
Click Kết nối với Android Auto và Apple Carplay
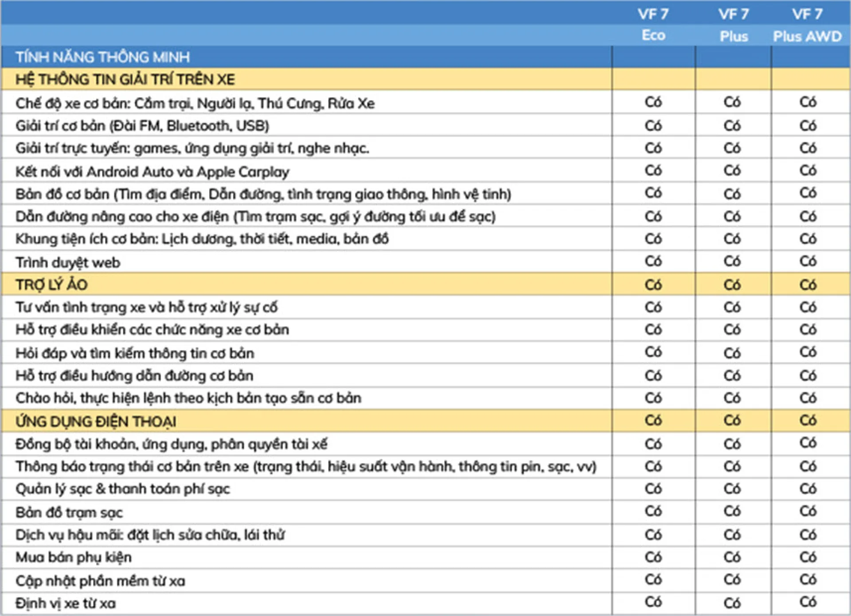(152, 172)
